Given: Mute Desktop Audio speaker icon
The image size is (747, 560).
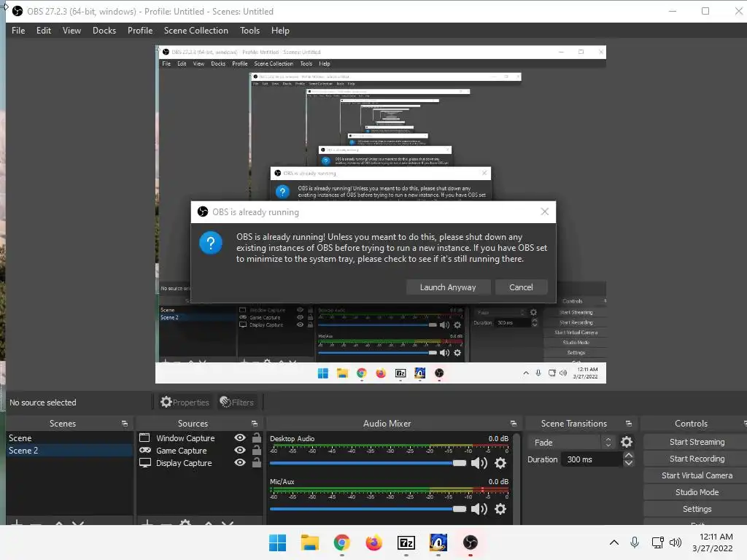Looking at the screenshot, I should [x=479, y=463].
